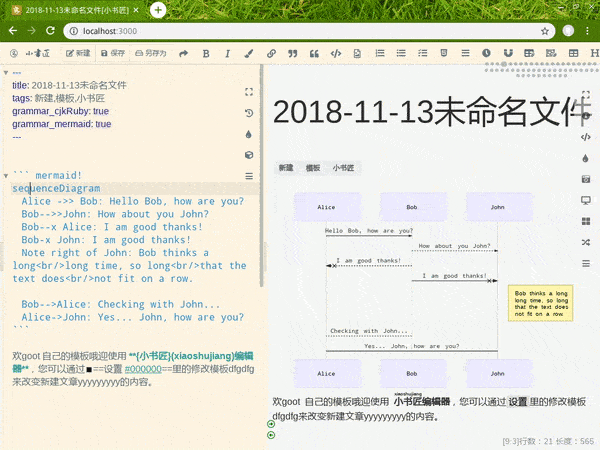Click the upper green arrow marker below preview text
This screenshot has height=450, width=600.
click(x=271, y=424)
